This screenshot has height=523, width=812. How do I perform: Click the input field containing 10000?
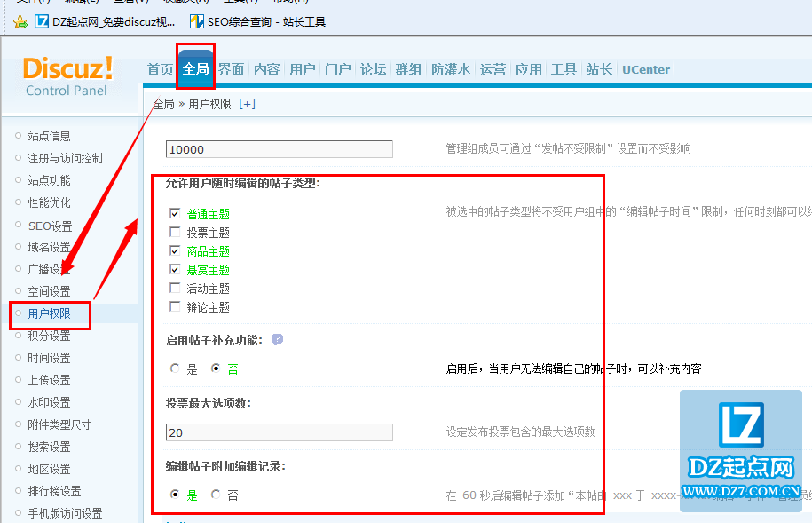(x=280, y=149)
